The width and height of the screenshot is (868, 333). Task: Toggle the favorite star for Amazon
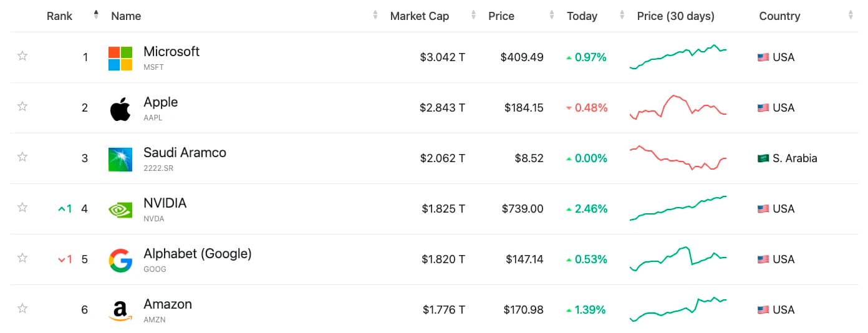[22, 309]
